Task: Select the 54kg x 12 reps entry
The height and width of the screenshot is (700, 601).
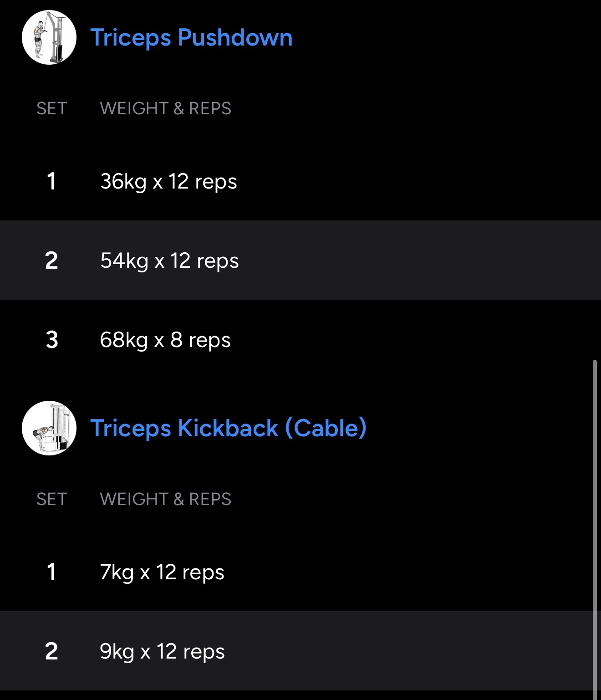Action: tap(169, 261)
